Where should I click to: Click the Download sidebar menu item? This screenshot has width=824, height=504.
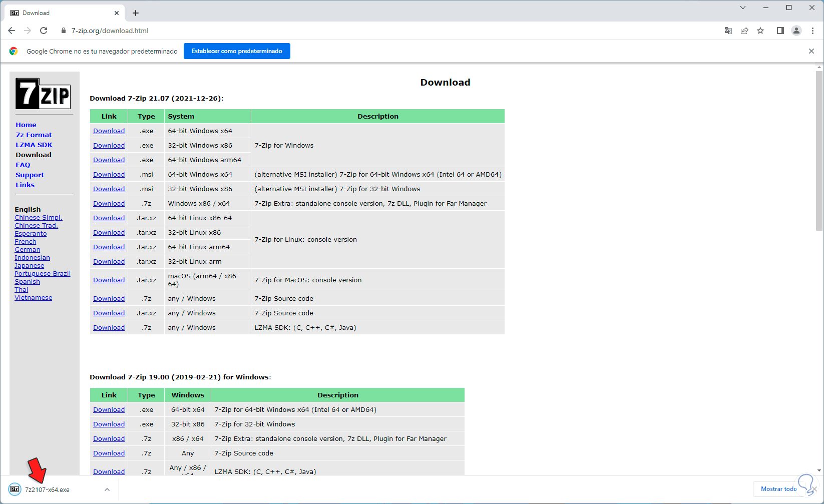(34, 155)
